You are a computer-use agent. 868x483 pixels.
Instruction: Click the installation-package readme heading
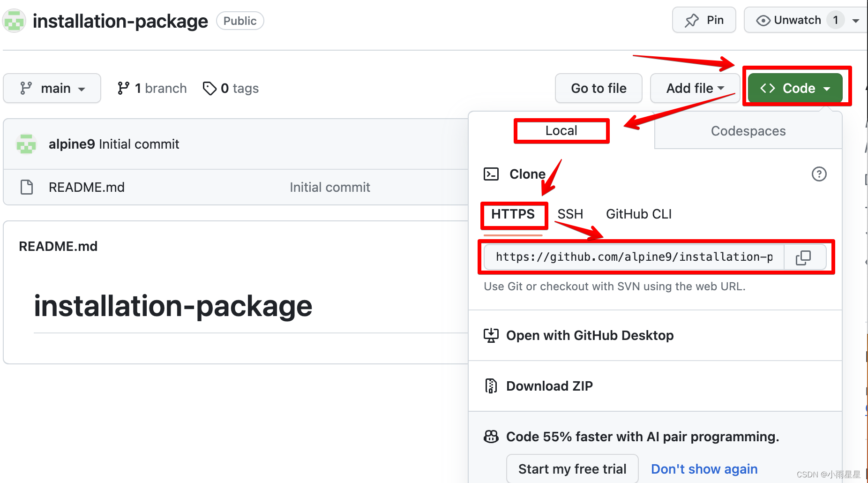[x=173, y=306]
